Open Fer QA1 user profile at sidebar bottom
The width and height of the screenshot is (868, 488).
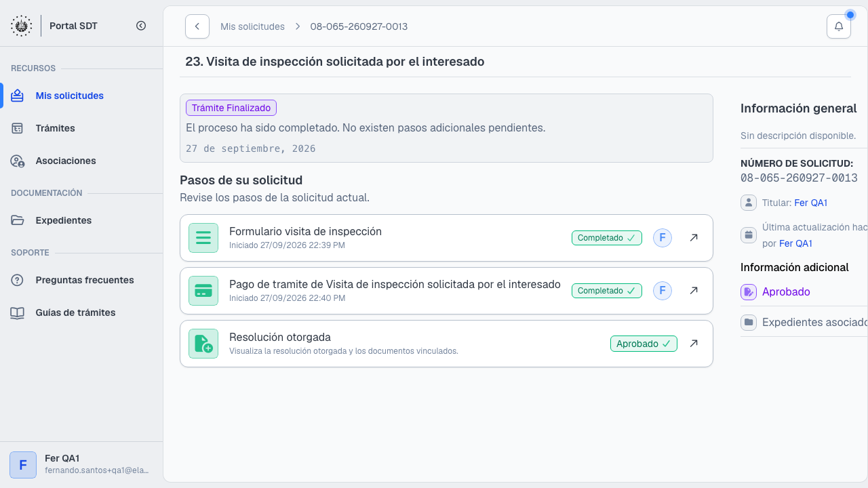pos(81,464)
